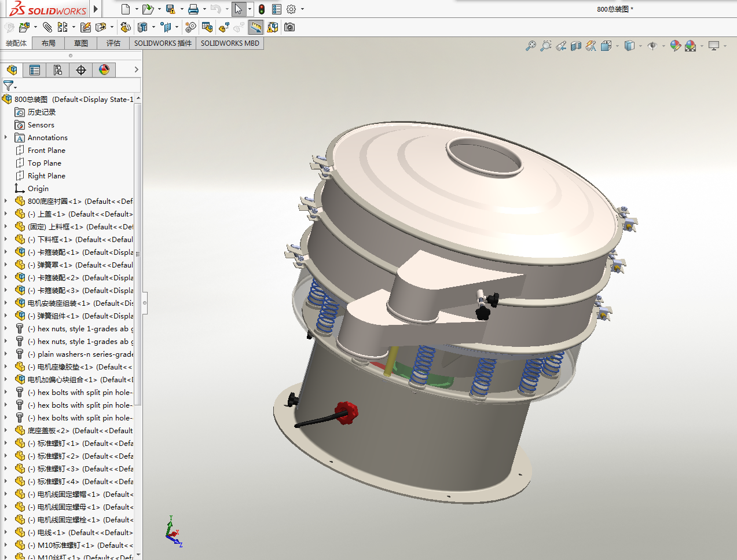Click the Rebuild traffic light icon
Viewport: 737px width, 560px height.
click(262, 9)
